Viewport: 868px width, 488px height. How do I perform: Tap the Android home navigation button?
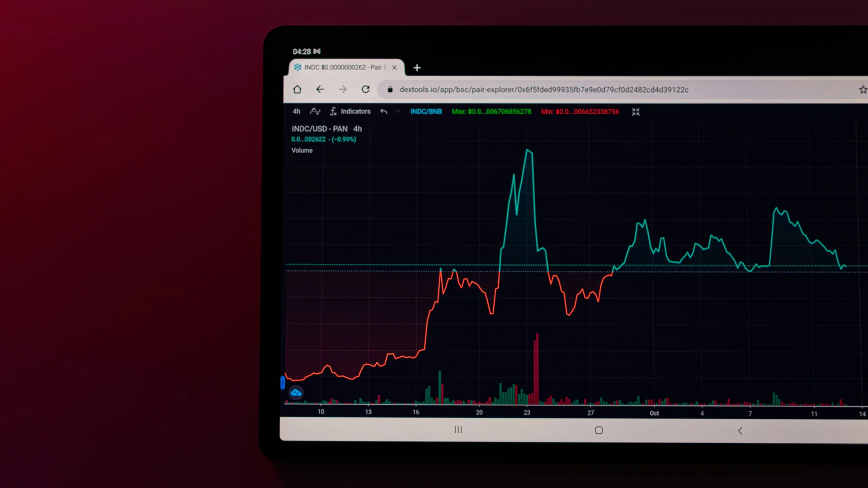click(599, 430)
